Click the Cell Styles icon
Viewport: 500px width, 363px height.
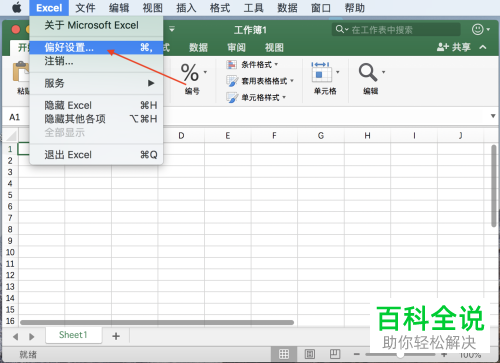(232, 97)
